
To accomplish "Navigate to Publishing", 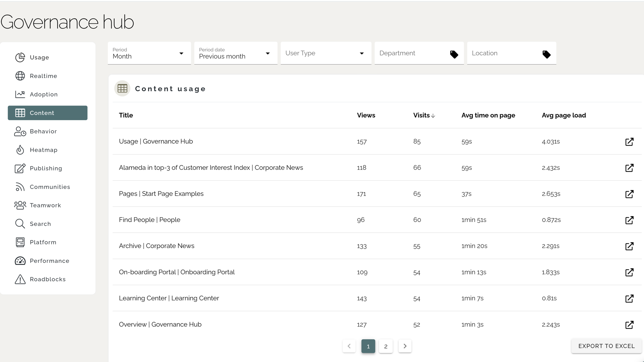I will (48, 168).
